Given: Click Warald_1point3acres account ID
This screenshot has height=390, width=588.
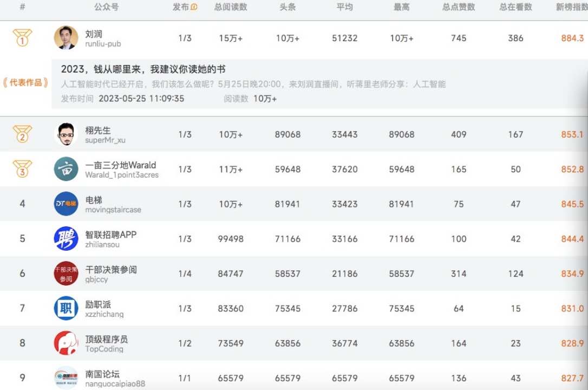Looking at the screenshot, I should pyautogui.click(x=122, y=175).
